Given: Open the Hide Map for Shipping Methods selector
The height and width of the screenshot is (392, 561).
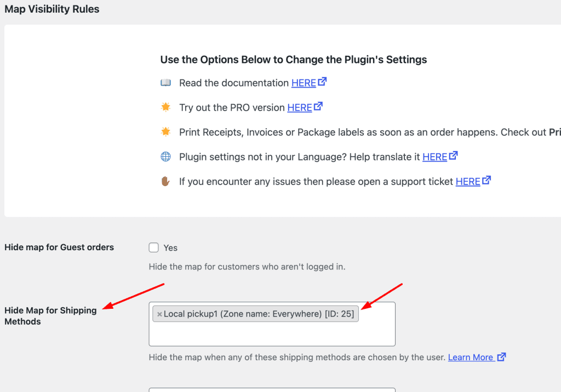Looking at the screenshot, I should coord(272,333).
